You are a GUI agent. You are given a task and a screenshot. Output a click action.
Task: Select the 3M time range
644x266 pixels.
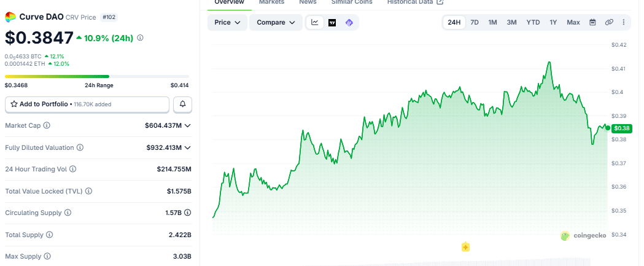point(511,23)
